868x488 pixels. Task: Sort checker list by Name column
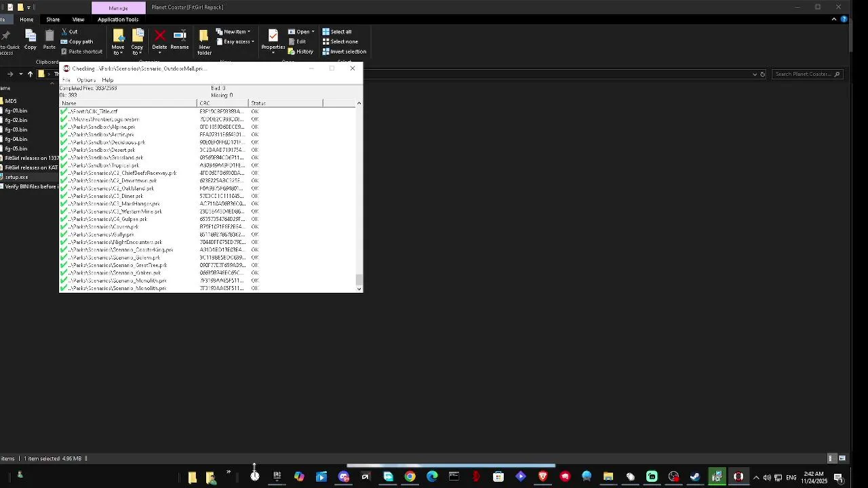[128, 103]
